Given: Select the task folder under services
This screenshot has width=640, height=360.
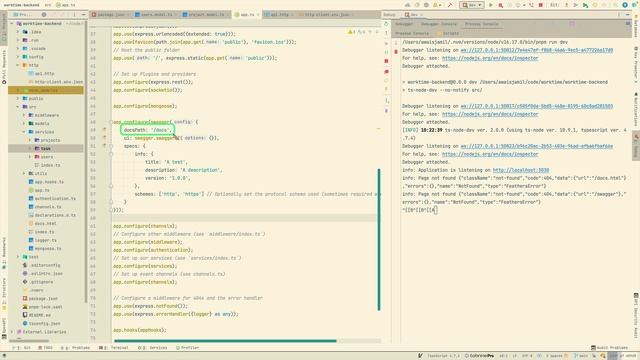Looking at the screenshot, I should (46, 149).
